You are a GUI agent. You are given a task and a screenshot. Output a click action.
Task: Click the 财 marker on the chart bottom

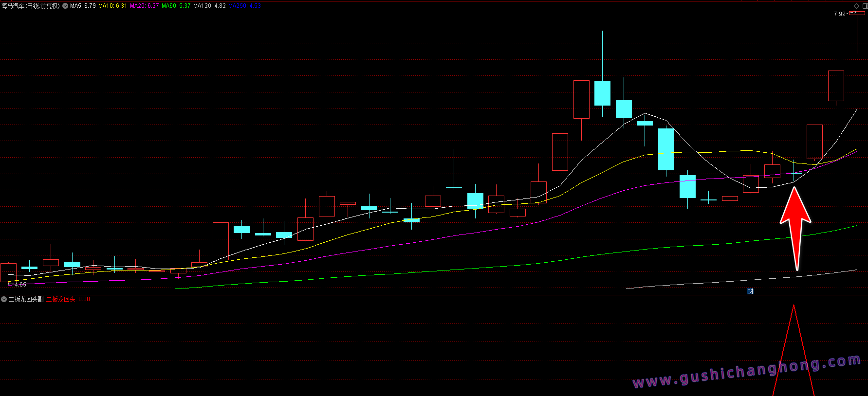750,291
